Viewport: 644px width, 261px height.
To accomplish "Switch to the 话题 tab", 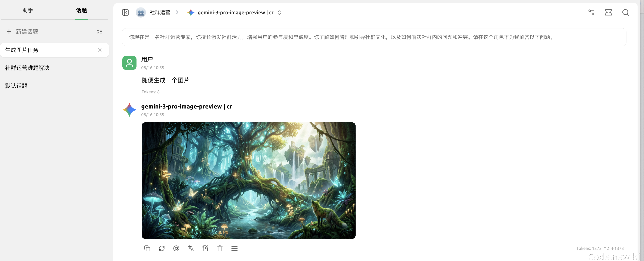I will (x=81, y=10).
